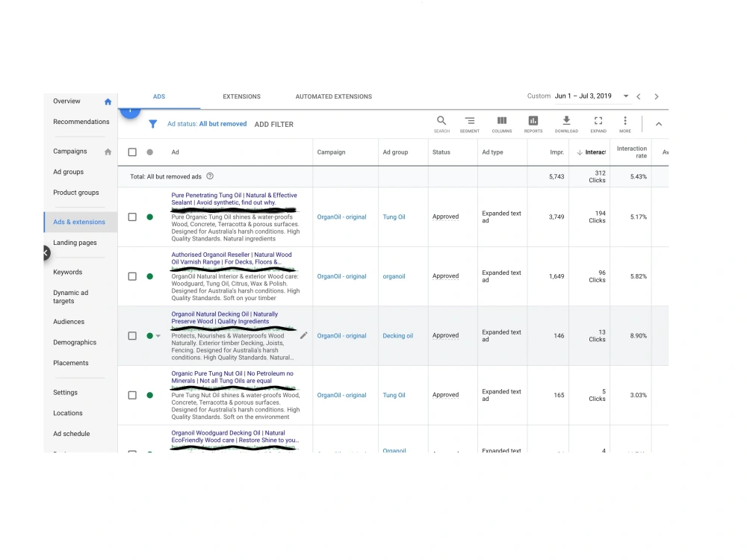Select Ads & extensions in the sidebar
This screenshot has width=747, height=560.
coord(79,223)
